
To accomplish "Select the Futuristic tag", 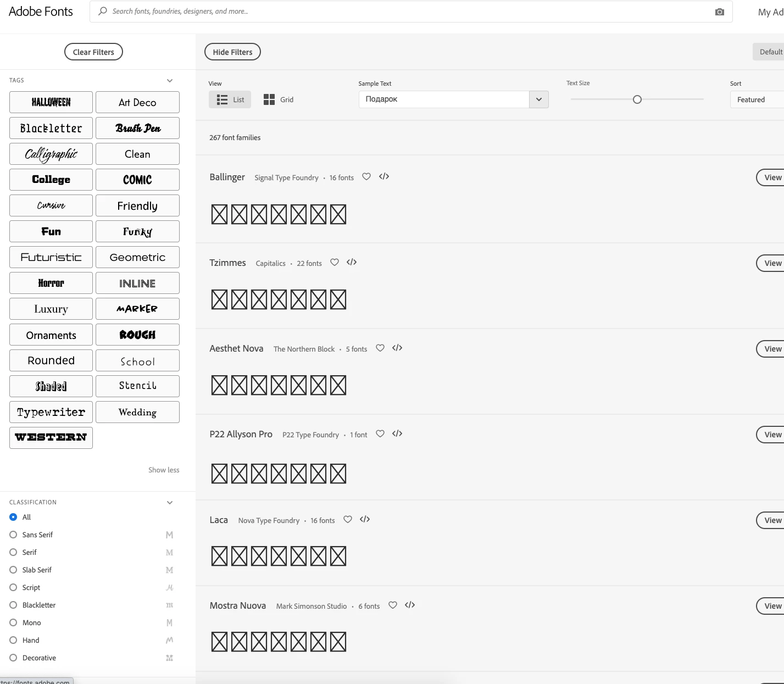I will (51, 257).
